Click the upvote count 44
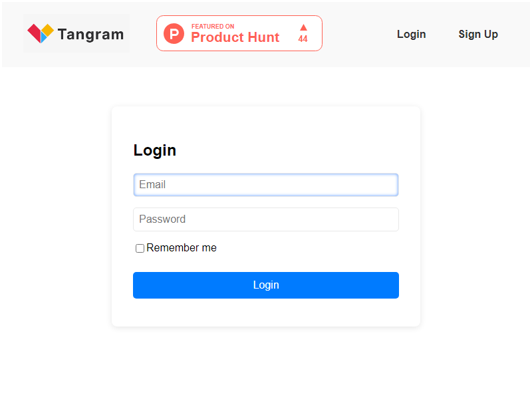This screenshot has height=399, width=532. coord(303,39)
